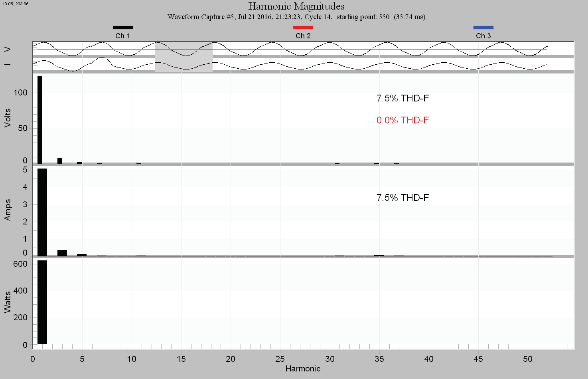This screenshot has height=379, width=588.
Task: Click the Harmonic Magnitudes title
Action: [x=296, y=6]
